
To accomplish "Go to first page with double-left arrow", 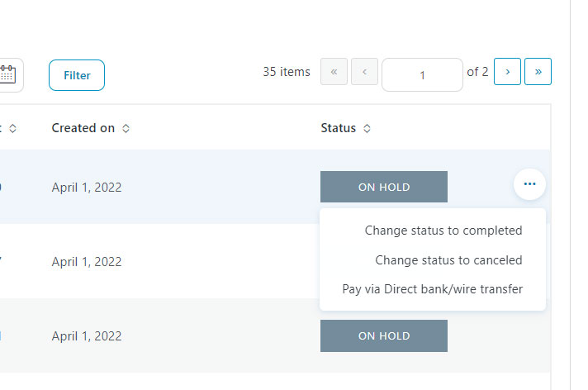I will pyautogui.click(x=334, y=72).
